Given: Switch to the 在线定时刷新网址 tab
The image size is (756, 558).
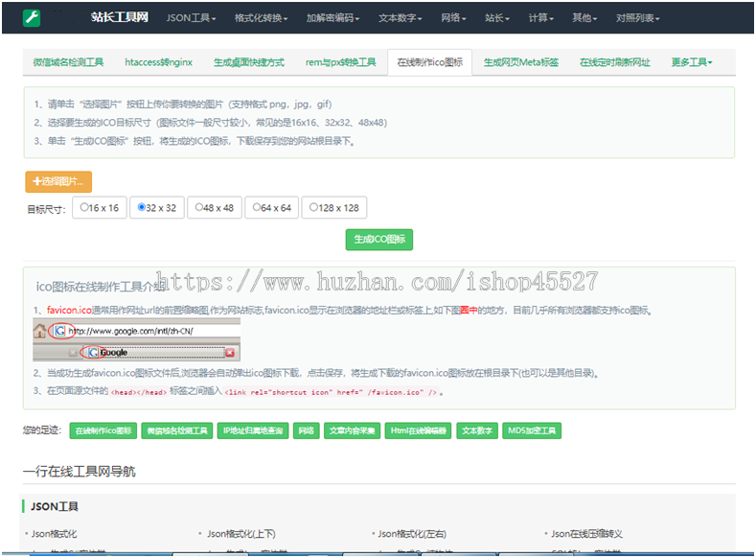Looking at the screenshot, I should (x=615, y=62).
